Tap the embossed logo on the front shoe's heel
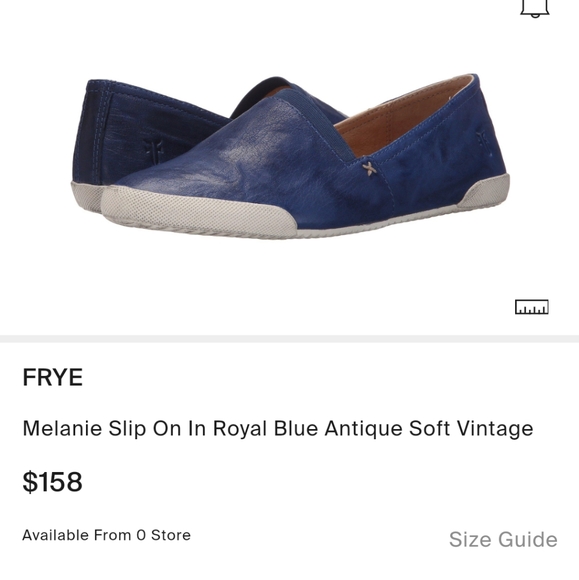The height and width of the screenshot is (580, 579). tap(484, 142)
